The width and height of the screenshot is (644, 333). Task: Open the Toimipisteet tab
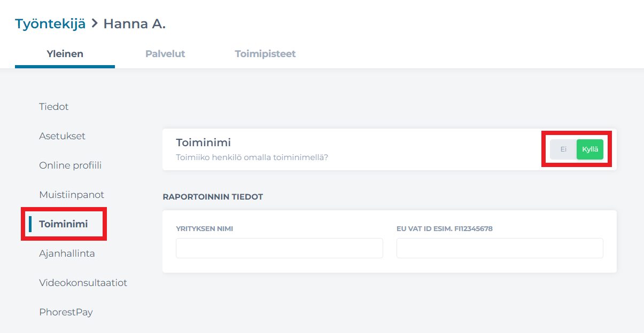pyautogui.click(x=265, y=53)
